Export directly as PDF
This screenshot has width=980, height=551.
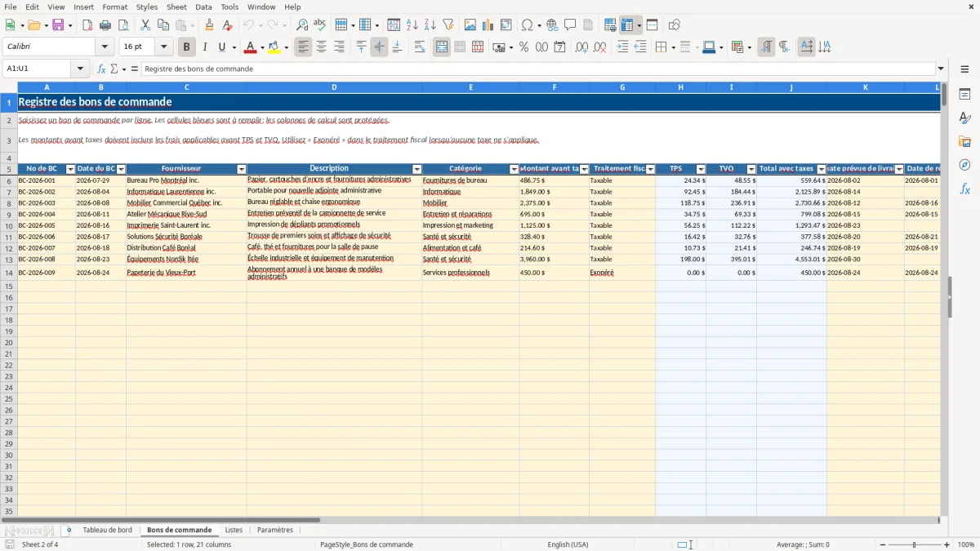(87, 25)
